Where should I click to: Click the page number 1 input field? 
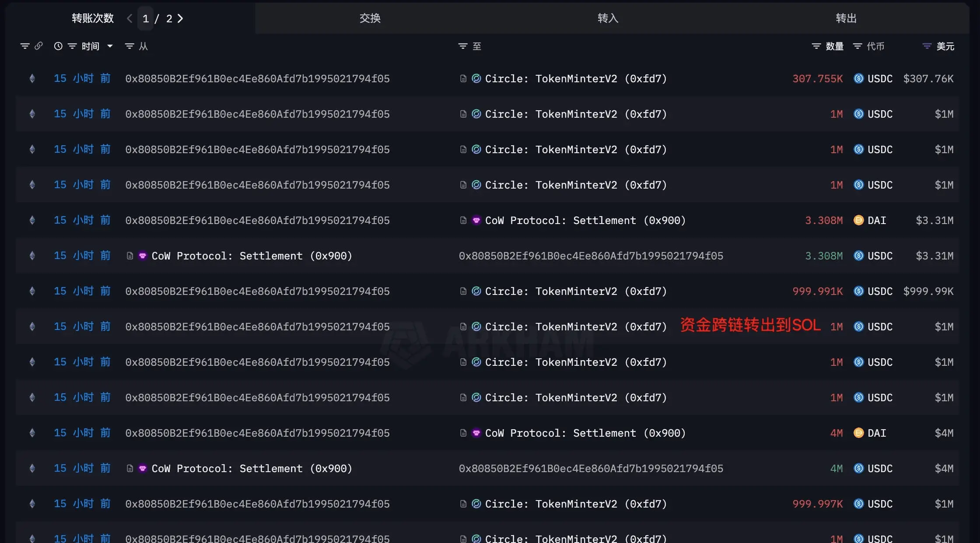point(146,18)
